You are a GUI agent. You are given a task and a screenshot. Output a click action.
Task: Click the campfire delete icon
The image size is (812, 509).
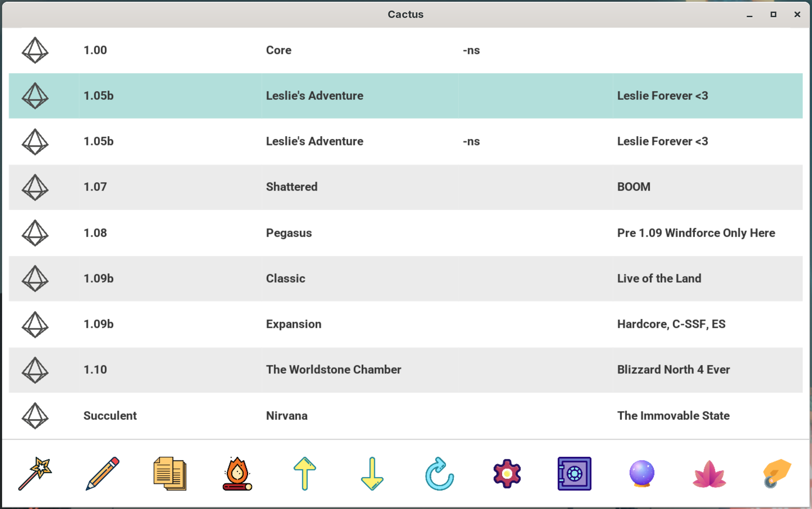[x=237, y=473]
